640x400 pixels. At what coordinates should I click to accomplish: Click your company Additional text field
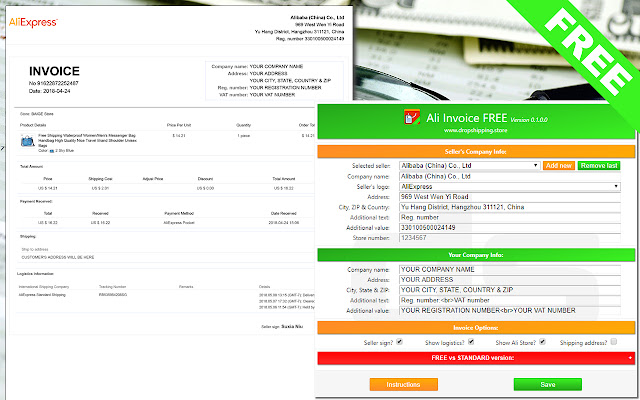point(509,300)
